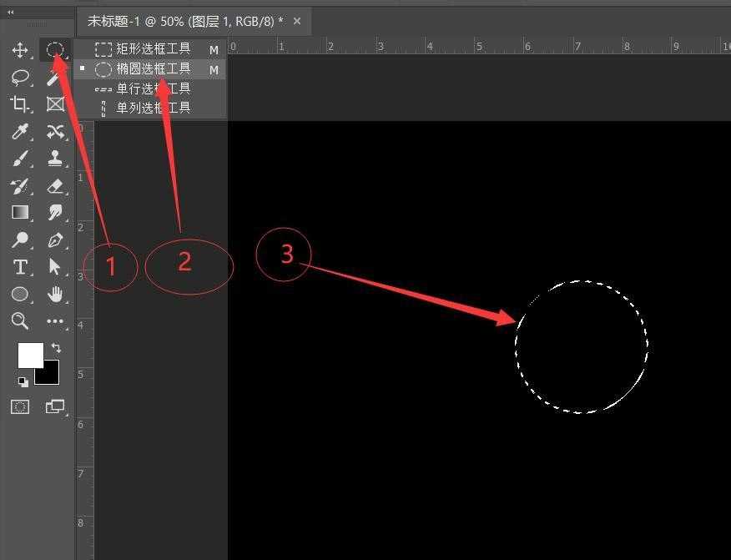Collapse the toolbar with the double arrow
Screen dimensions: 731x560
(x=10, y=12)
